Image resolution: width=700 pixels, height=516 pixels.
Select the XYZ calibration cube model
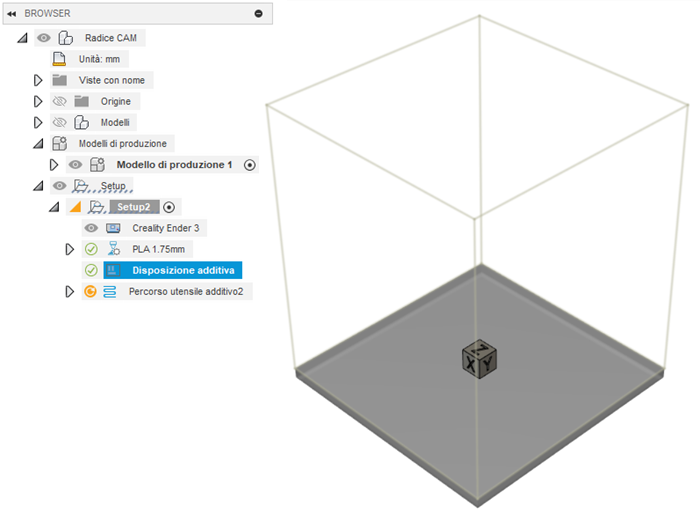pos(479,359)
